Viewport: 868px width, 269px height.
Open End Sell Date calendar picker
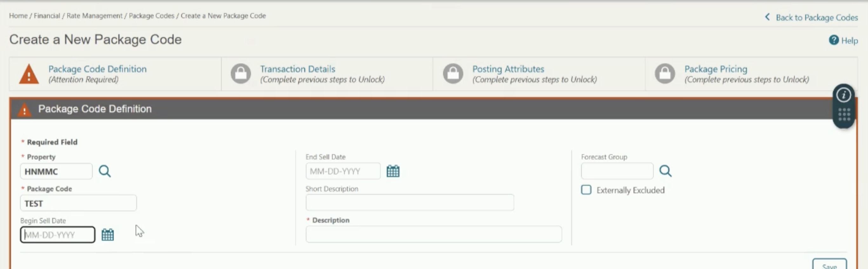(393, 171)
